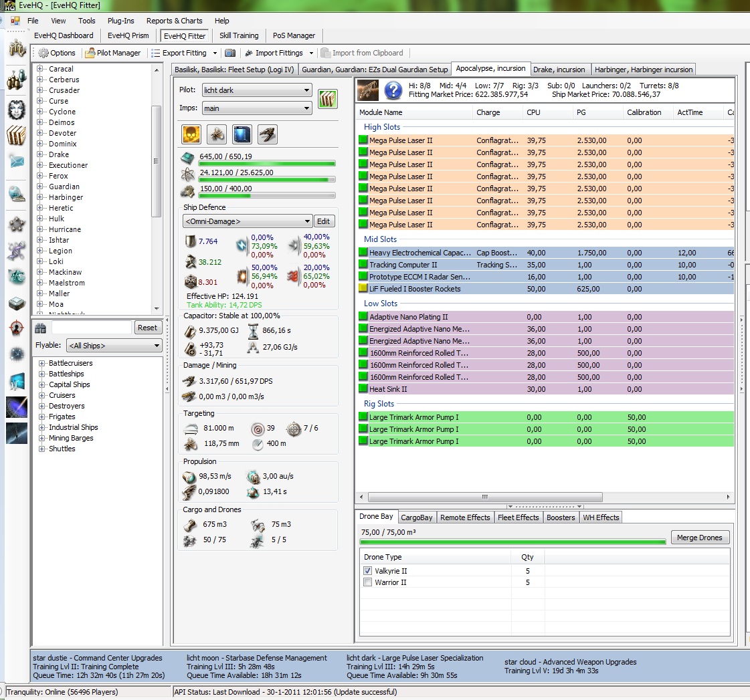Screen dimensions: 750x700
Task: Click the mail envelope icon in sidebar
Action: 17,162
